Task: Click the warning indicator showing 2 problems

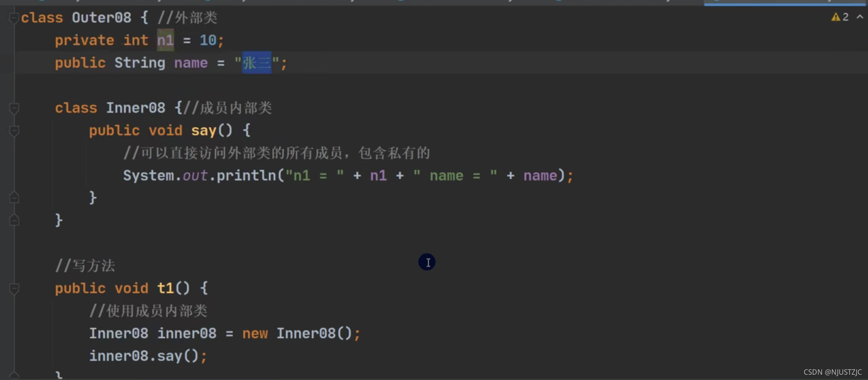Action: 840,17
